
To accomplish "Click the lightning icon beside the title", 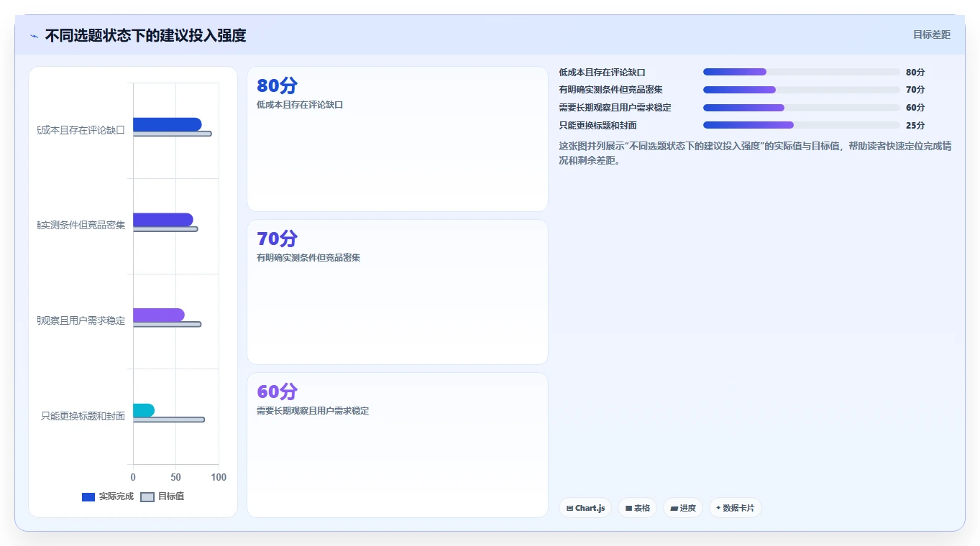I will (x=34, y=36).
